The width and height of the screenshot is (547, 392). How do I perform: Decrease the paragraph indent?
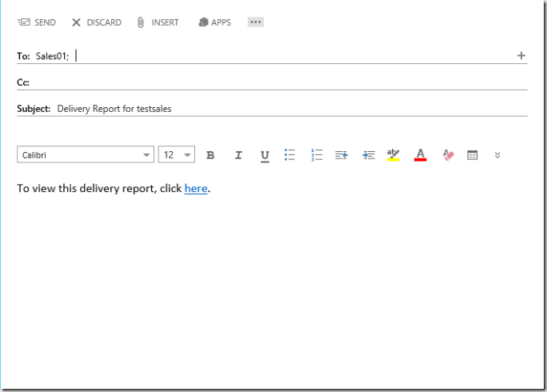(341, 155)
